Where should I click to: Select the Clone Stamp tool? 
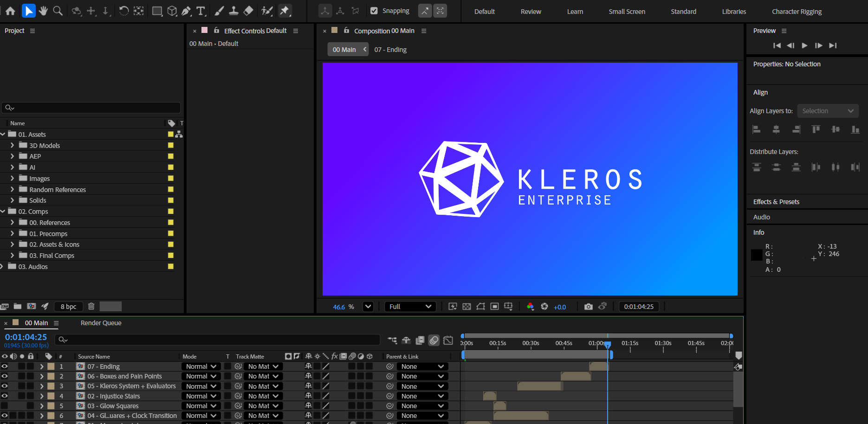pyautogui.click(x=233, y=11)
